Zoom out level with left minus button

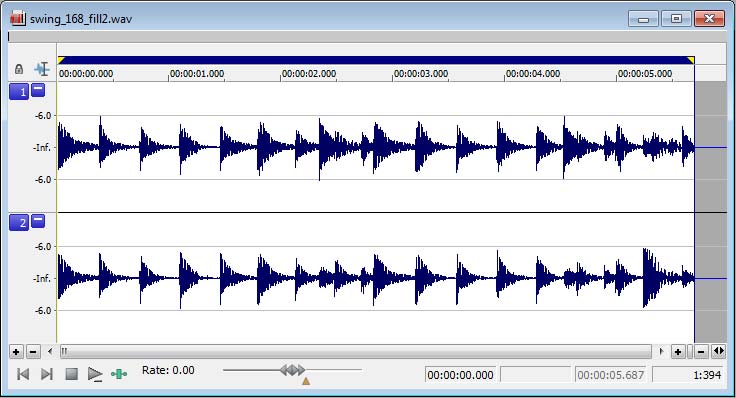(x=33, y=352)
